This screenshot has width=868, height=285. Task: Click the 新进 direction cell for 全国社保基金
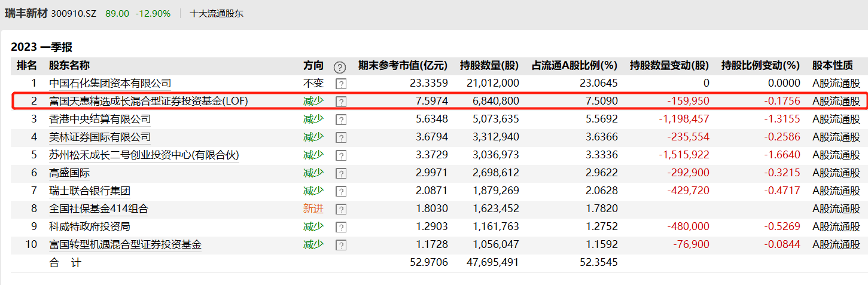click(313, 209)
